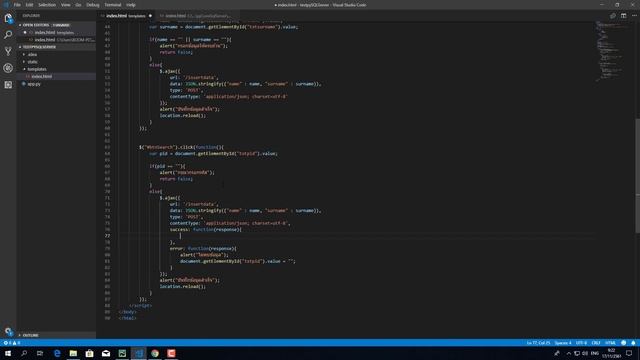Viewport: 640px width, 360px height.
Task: Click line number 63 in the gutter
Action: click(x=107, y=147)
